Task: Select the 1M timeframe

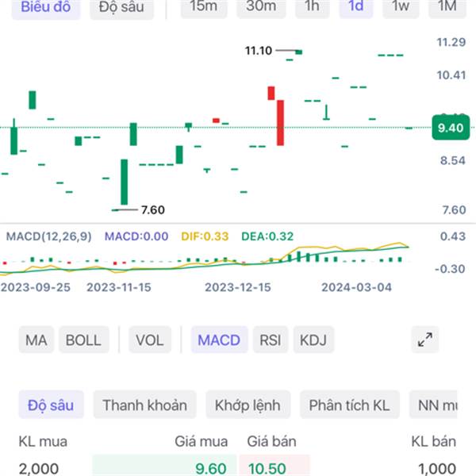Action: coord(447,6)
